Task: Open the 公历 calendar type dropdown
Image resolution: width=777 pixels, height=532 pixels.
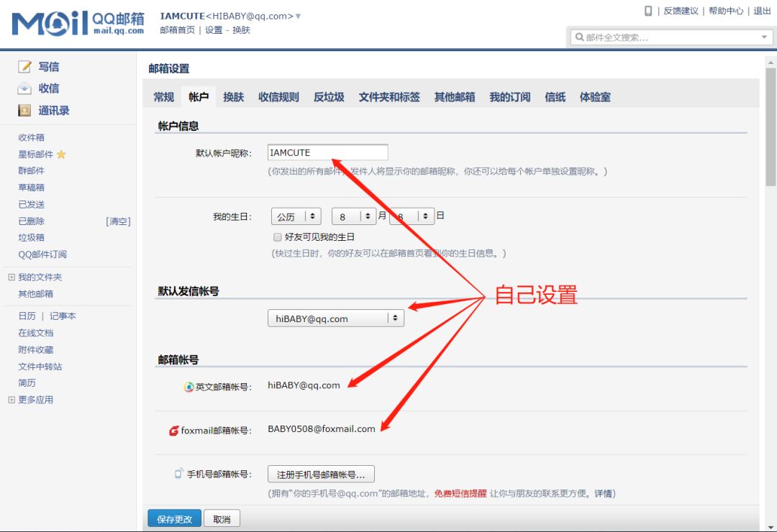Action: pyautogui.click(x=295, y=216)
